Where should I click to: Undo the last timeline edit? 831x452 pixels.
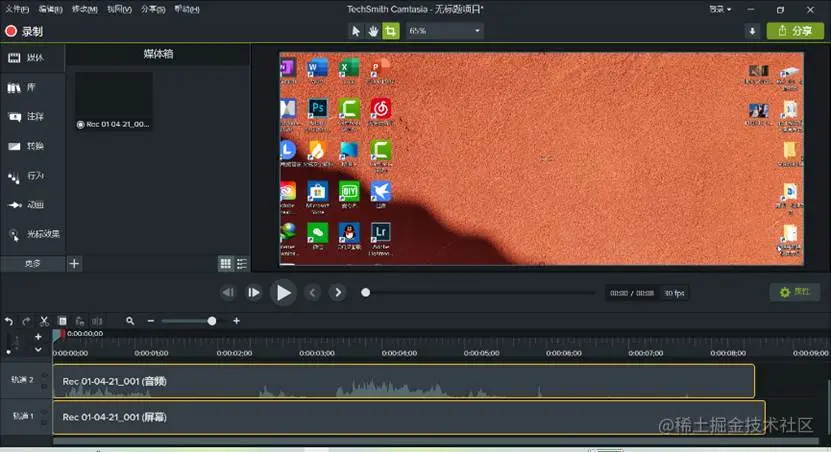pyautogui.click(x=9, y=321)
